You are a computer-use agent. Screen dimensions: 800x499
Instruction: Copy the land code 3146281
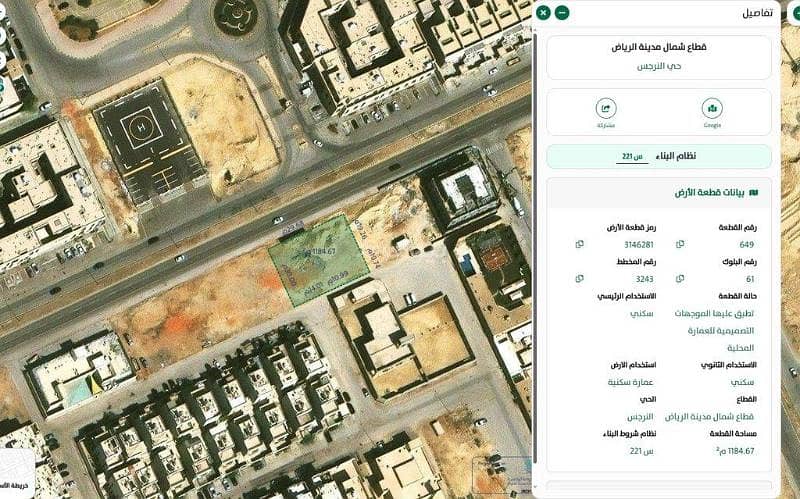579,244
